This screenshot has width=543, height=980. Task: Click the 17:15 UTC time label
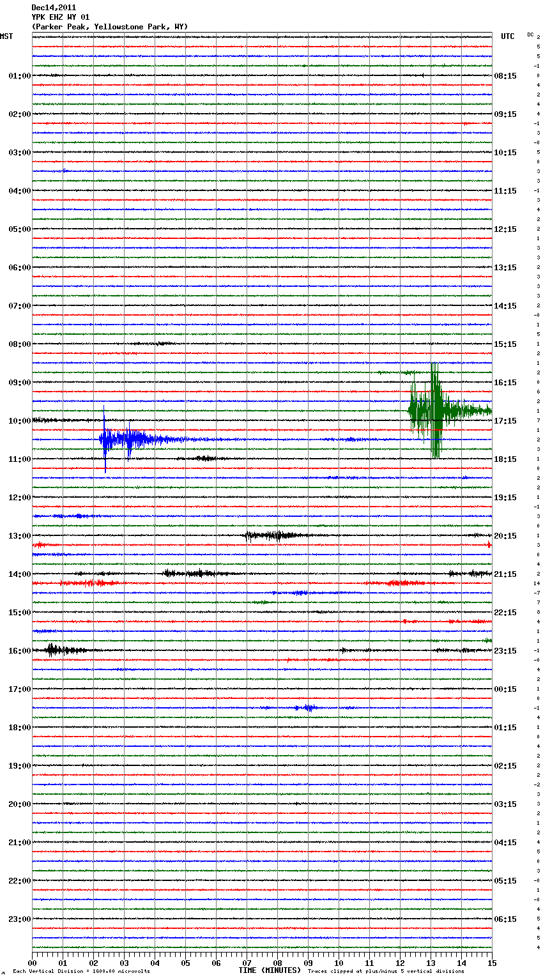505,421
